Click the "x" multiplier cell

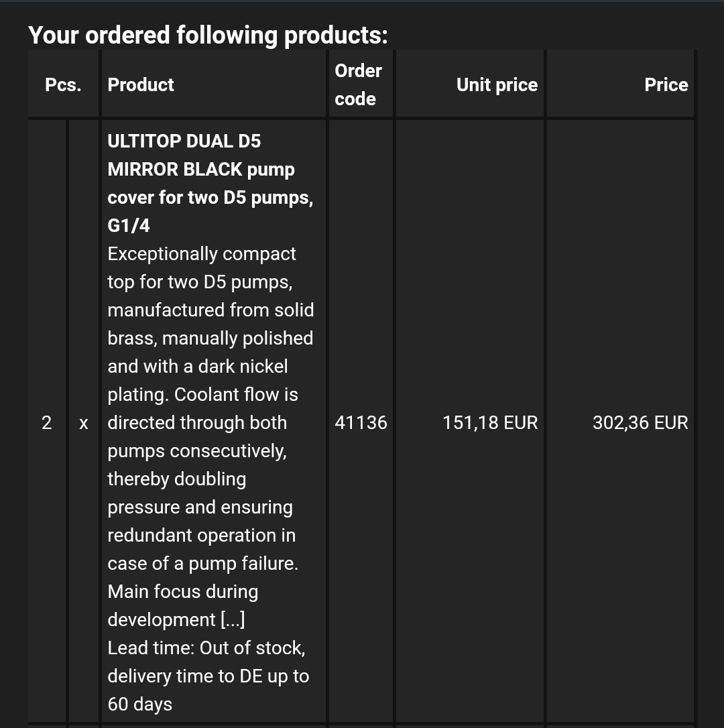click(84, 424)
